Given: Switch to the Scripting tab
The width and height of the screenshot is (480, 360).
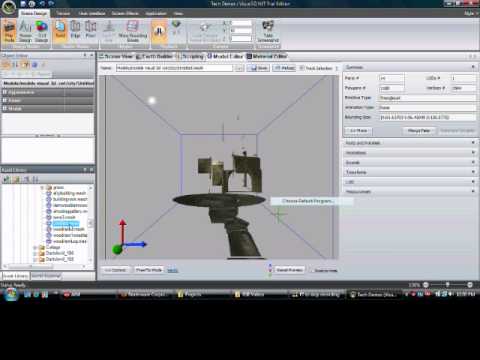Looking at the screenshot, I should click(x=190, y=56).
